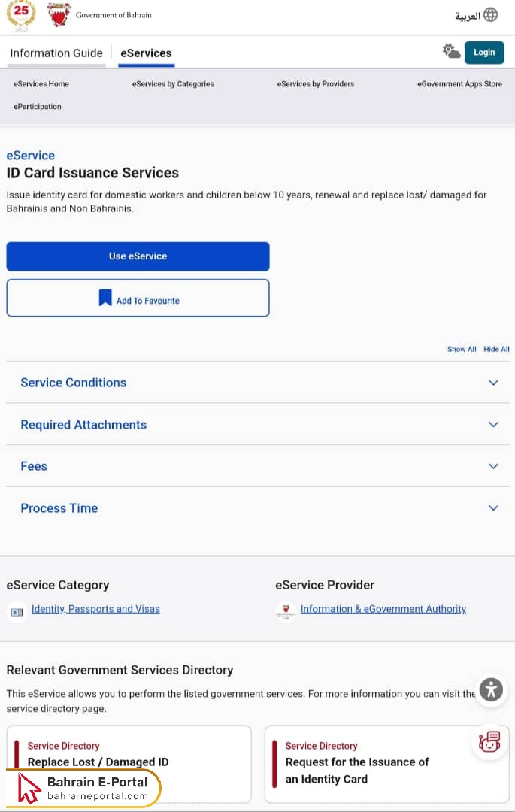
Task: Expand the Service Conditions section
Action: pyautogui.click(x=492, y=383)
